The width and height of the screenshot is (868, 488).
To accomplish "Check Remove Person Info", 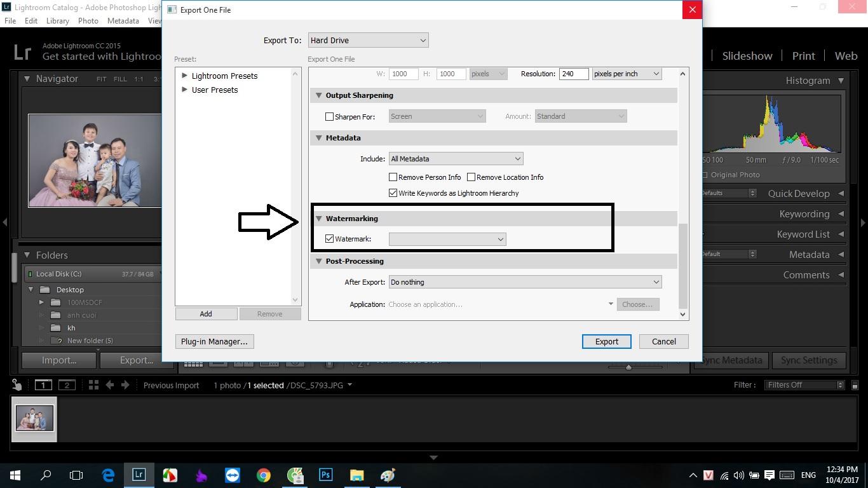I will (x=393, y=177).
